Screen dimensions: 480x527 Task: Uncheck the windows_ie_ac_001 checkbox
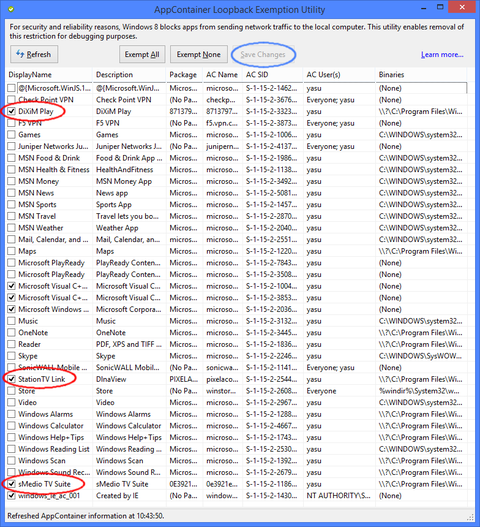(x=11, y=496)
